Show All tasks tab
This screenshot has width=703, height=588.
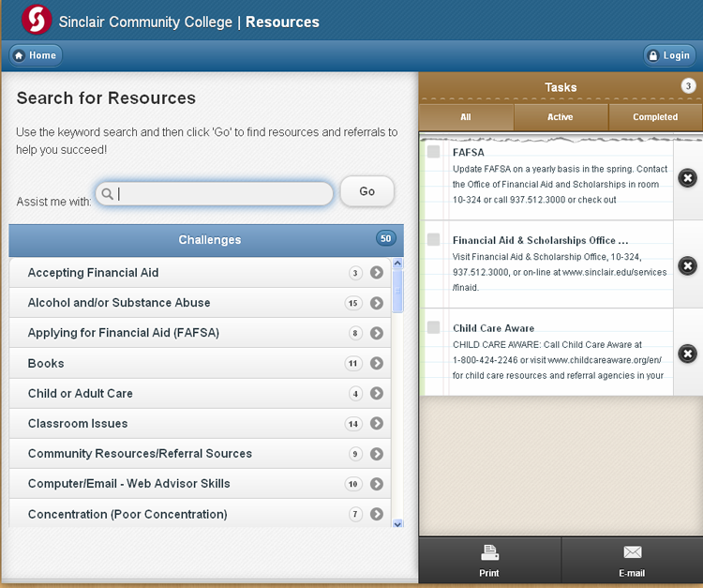pos(466,117)
